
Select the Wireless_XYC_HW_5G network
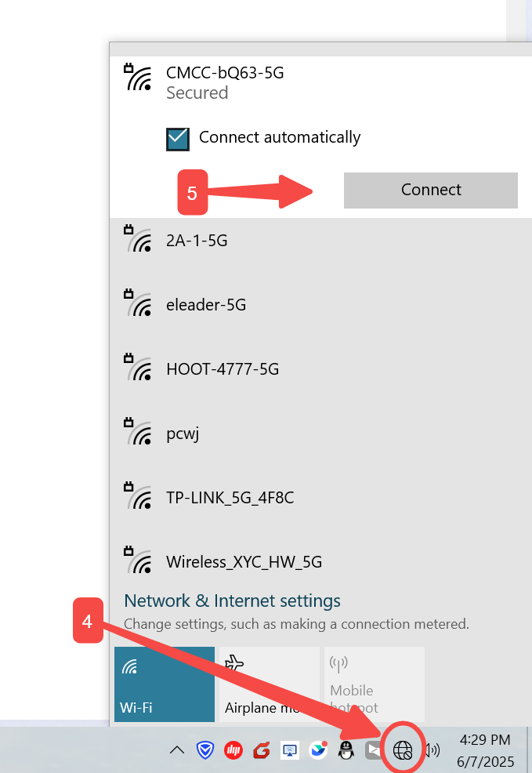(x=313, y=561)
